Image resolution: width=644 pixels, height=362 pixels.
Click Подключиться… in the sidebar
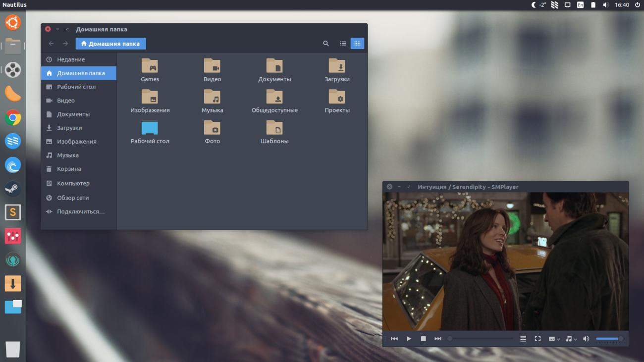click(79, 211)
